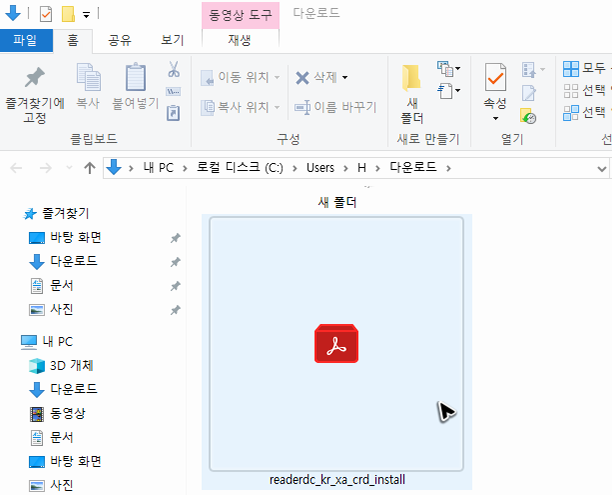Open 바탕 화면 under 내 PC
This screenshot has height=495, width=612.
66,461
